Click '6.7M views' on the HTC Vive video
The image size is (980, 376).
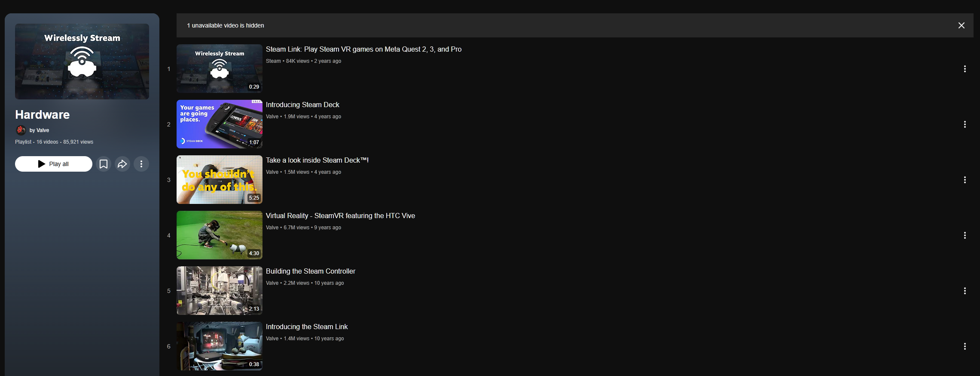296,228
